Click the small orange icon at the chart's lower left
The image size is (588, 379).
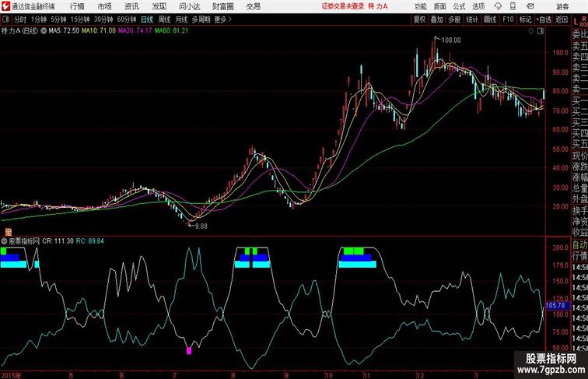pos(8,232)
